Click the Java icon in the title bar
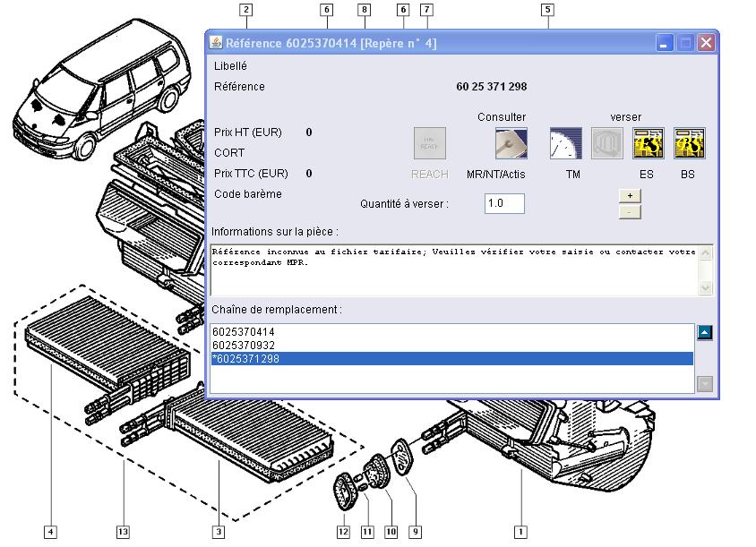756x547 pixels. coord(216,42)
